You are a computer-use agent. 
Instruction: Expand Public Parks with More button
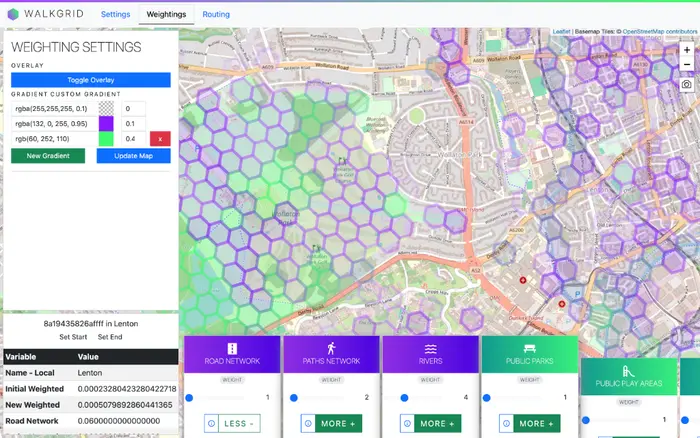[x=536, y=423]
